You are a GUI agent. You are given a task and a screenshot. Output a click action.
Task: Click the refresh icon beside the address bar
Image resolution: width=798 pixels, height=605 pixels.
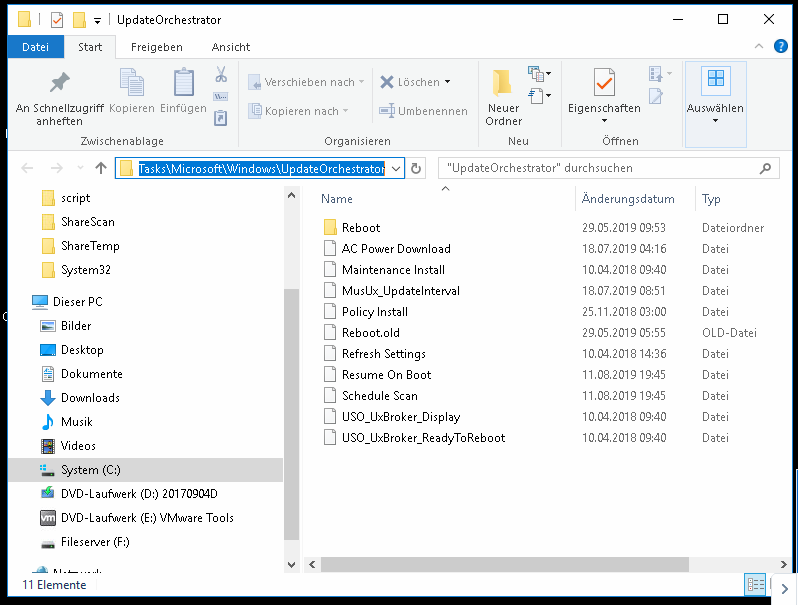tap(417, 168)
